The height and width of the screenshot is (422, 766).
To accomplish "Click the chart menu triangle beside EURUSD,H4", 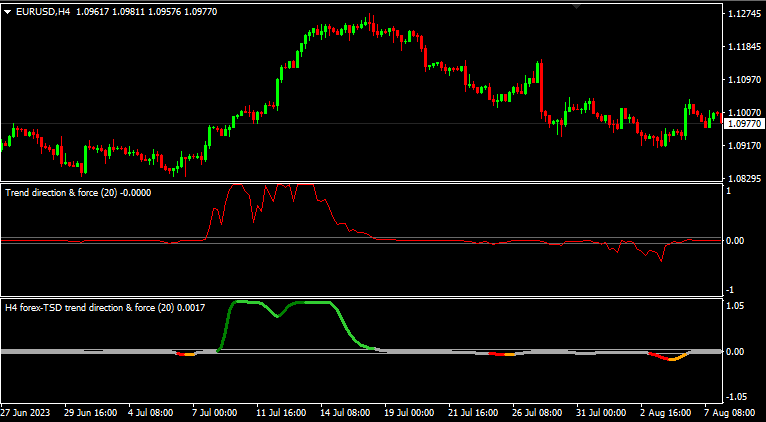I will tap(8, 13).
